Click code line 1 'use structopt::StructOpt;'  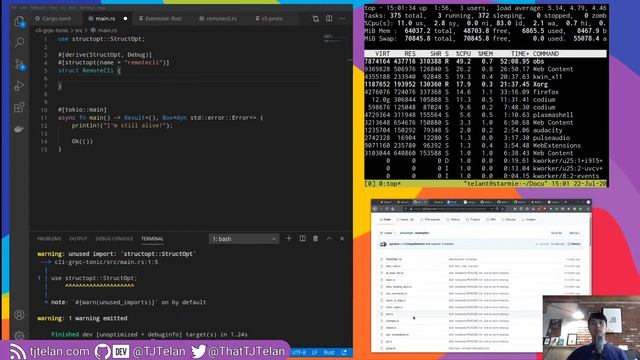tap(101, 39)
